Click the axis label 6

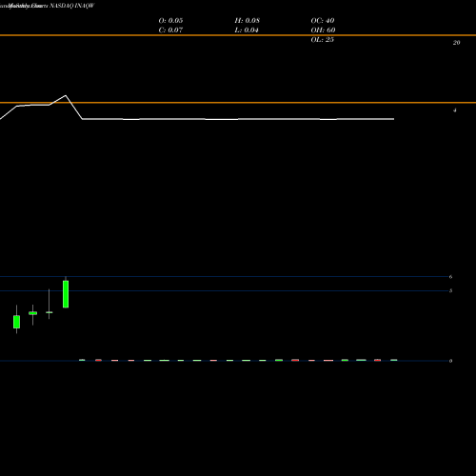(x=450, y=277)
